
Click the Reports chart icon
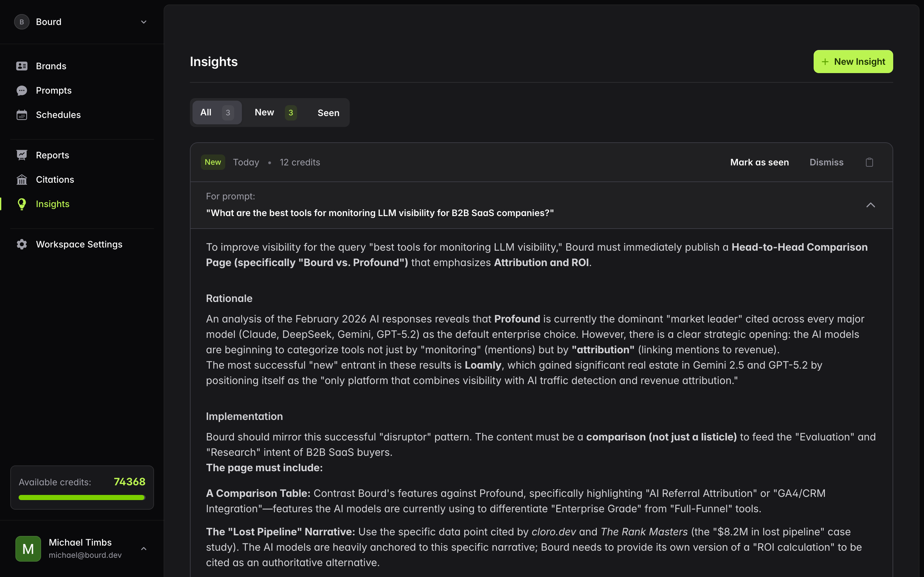[x=22, y=155]
